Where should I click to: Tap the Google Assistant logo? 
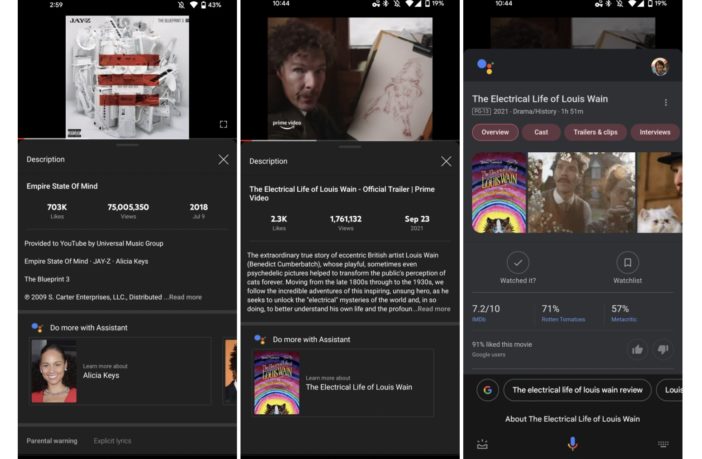[x=485, y=67]
